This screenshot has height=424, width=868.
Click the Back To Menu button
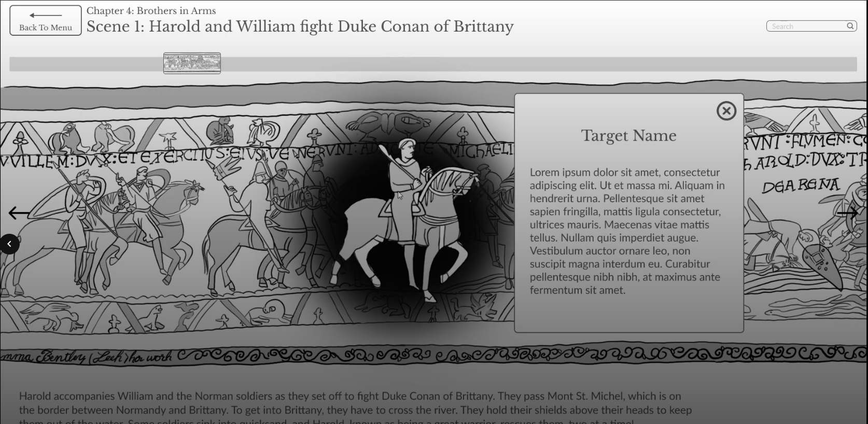(x=46, y=21)
